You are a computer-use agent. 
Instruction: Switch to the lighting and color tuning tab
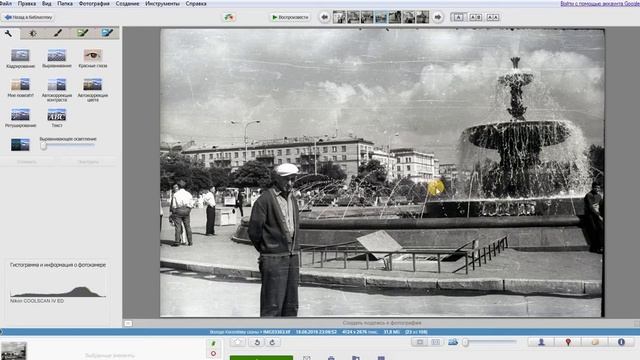33,33
